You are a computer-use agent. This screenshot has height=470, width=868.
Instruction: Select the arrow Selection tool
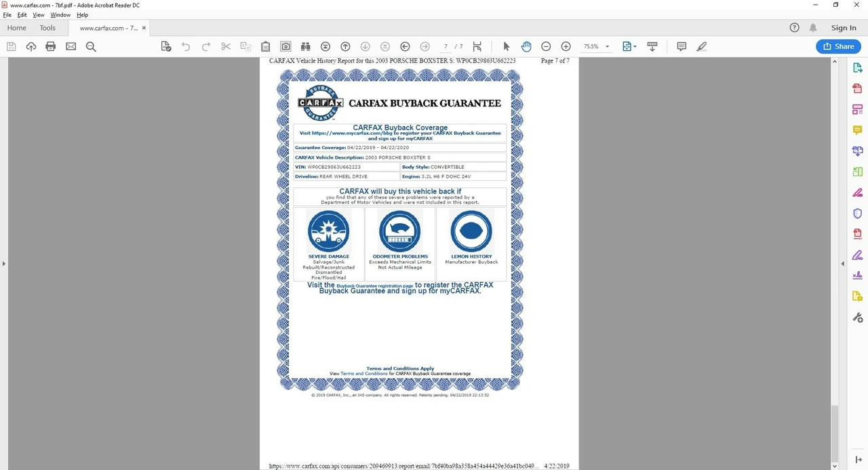[506, 46]
